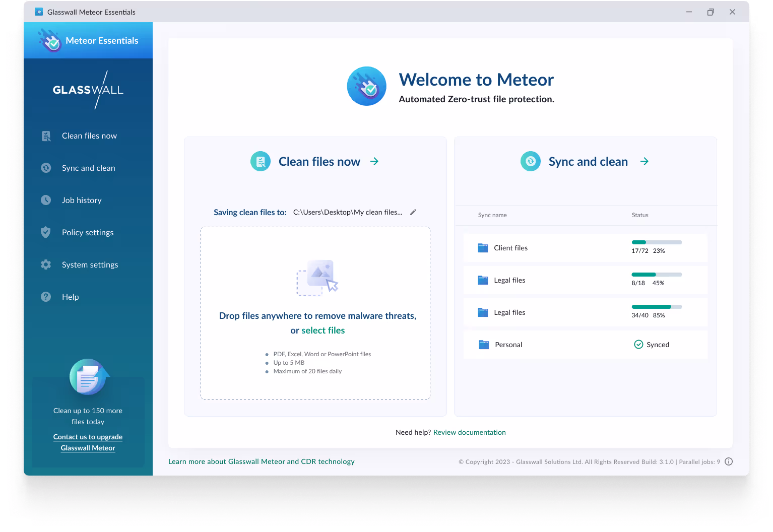Click the folder icon for Client files
Viewport: 773px width, 532px height.
[483, 248]
